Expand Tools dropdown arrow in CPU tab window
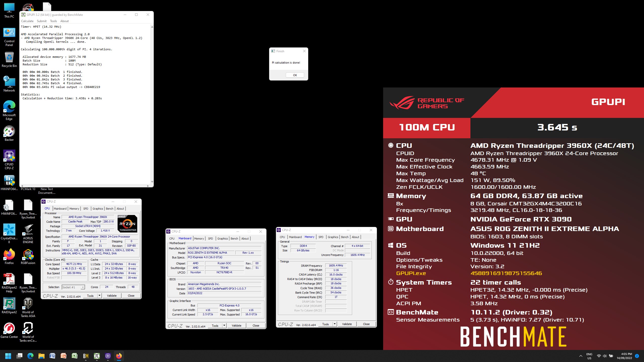This screenshot has height=362, width=644. pos(99,296)
